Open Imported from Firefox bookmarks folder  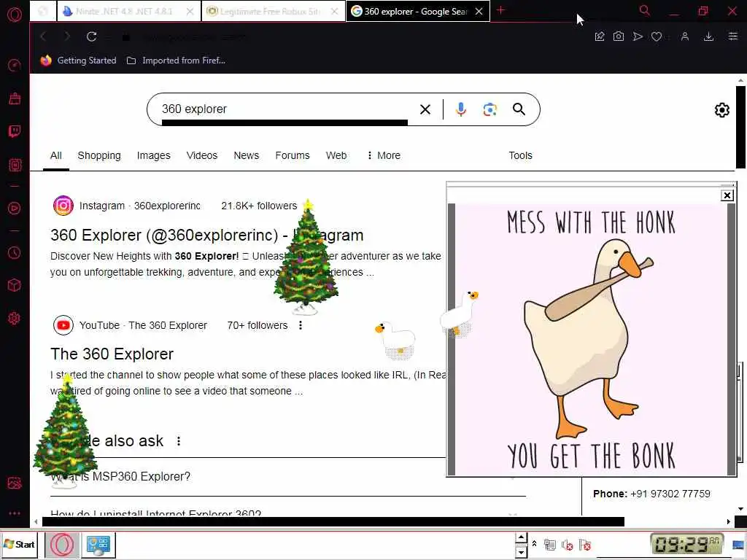tap(177, 61)
